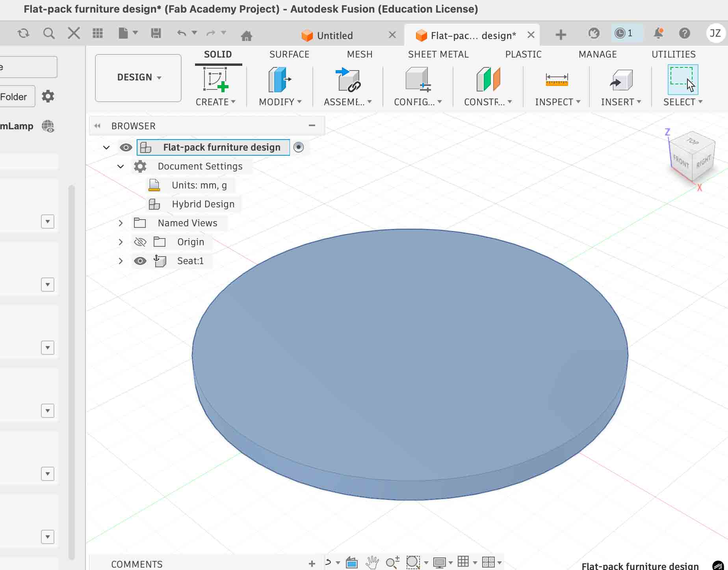Open the Help question mark icon
Viewport: 728px width, 570px height.
pyautogui.click(x=685, y=33)
